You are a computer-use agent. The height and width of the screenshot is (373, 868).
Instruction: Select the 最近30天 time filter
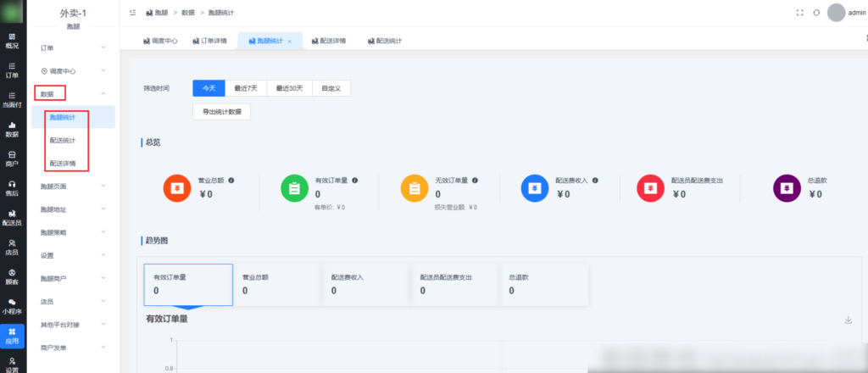pyautogui.click(x=290, y=88)
